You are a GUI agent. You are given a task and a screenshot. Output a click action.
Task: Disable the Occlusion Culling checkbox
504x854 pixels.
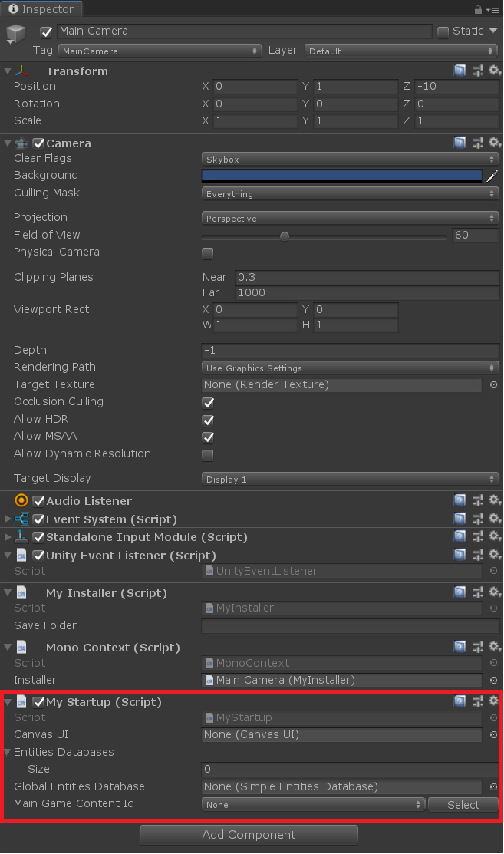pos(208,403)
